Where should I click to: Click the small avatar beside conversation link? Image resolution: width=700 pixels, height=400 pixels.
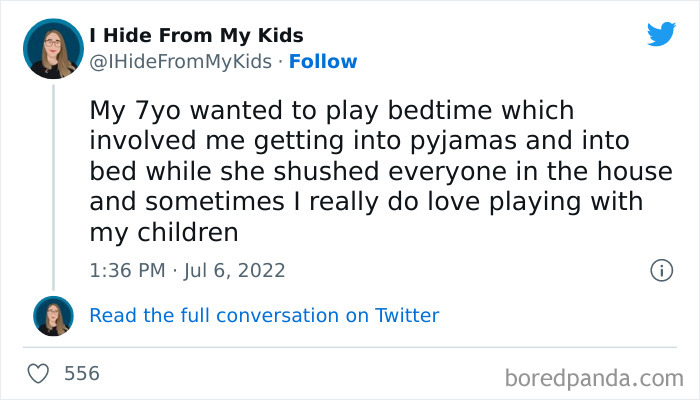tap(54, 316)
